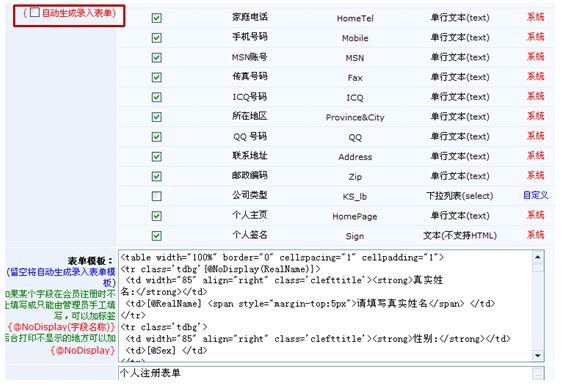Click the 自定义 label in 公司类型 row
The height and width of the screenshot is (392, 563).
pyautogui.click(x=535, y=195)
